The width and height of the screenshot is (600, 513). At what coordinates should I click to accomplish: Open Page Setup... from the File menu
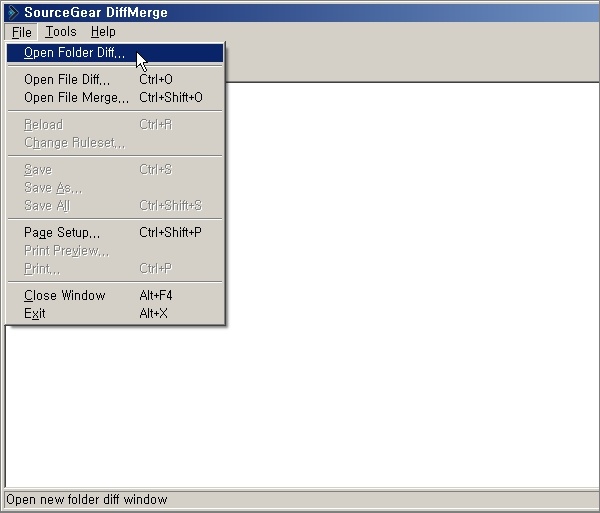coord(115,233)
